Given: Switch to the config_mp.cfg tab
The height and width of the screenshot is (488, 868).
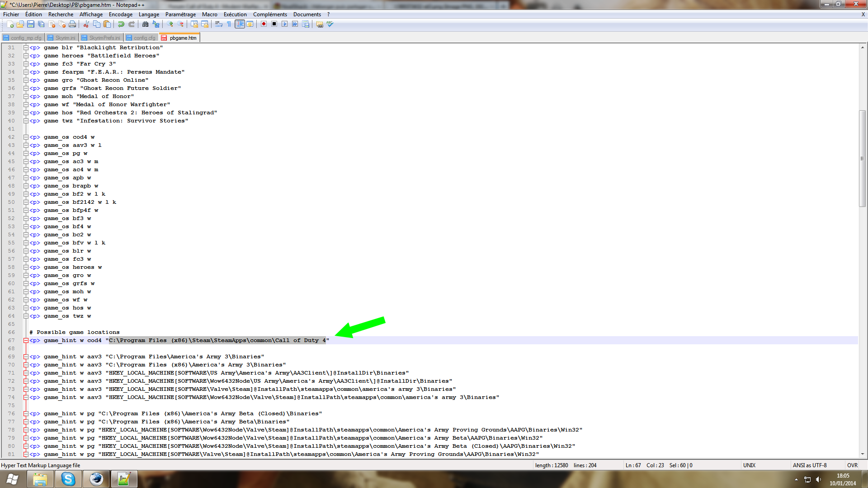Looking at the screenshot, I should tap(23, 38).
